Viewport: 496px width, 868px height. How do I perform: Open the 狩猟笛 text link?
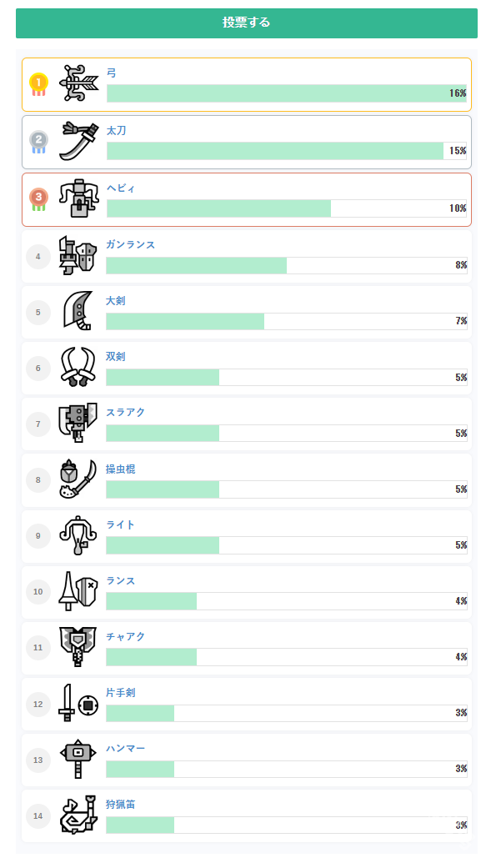pos(121,805)
